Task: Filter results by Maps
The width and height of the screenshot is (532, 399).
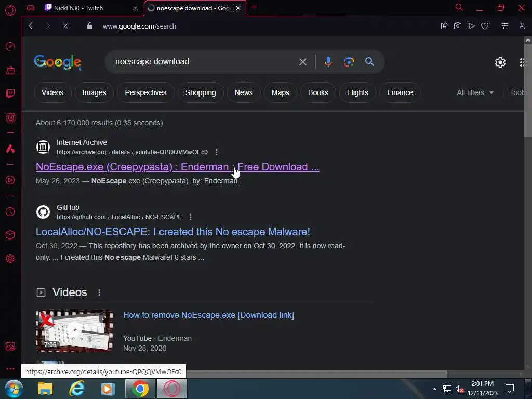Action: (280, 92)
